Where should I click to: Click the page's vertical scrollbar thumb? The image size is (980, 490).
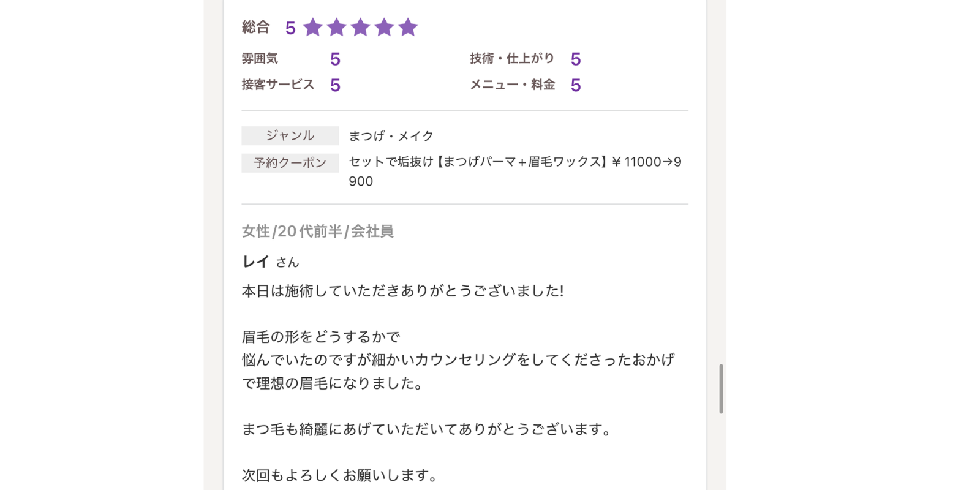click(721, 389)
